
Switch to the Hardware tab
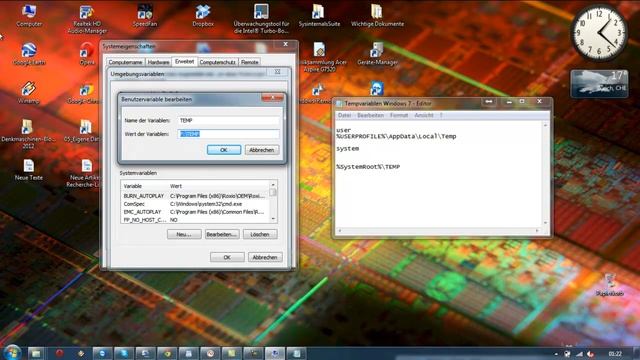tap(158, 62)
